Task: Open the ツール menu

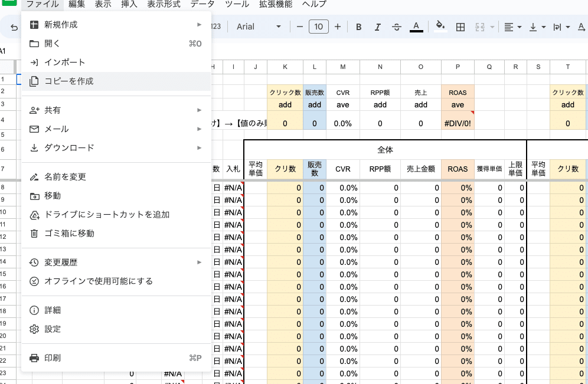Action: 237,4
